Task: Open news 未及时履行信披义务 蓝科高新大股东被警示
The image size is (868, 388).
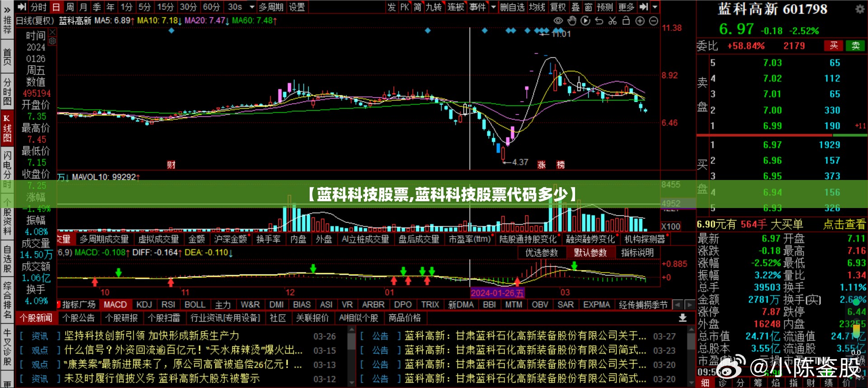Action: (162, 379)
